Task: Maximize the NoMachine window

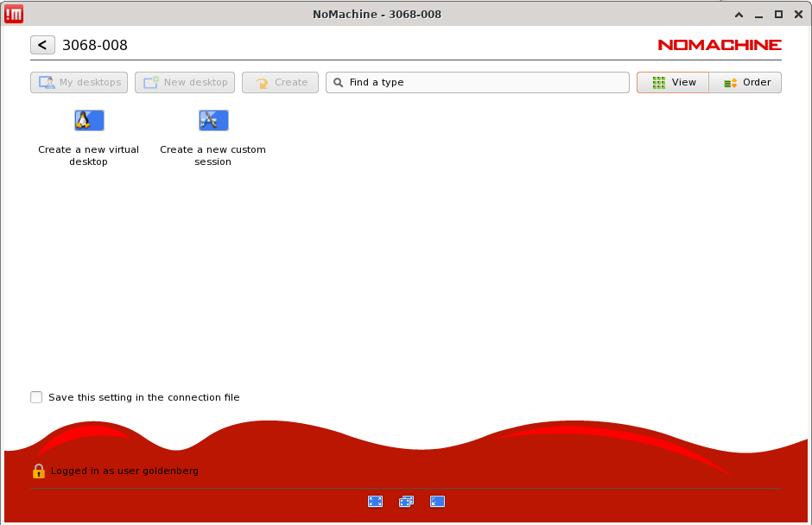Action: 778,15
